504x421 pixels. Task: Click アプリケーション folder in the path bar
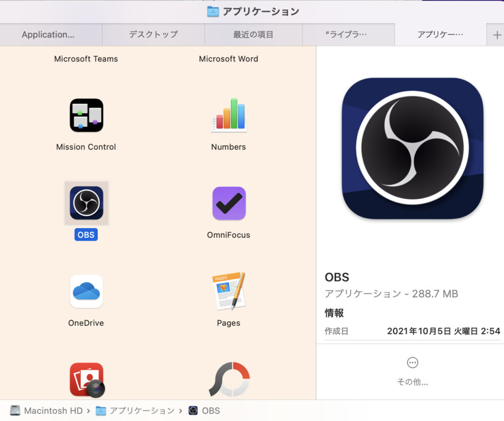click(135, 411)
